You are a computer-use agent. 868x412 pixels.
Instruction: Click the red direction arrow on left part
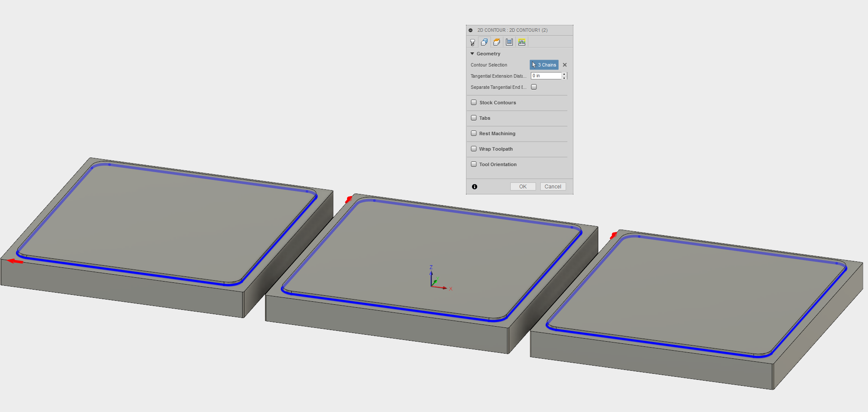(15, 261)
